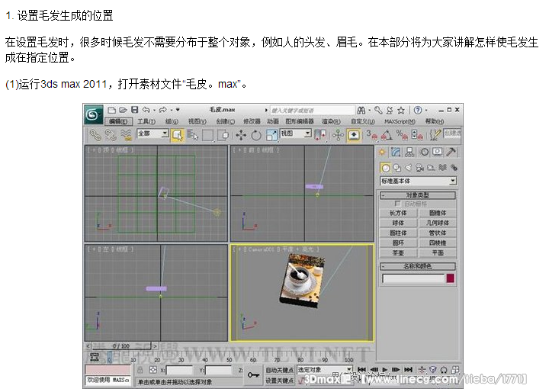Open Select by Name list icon
Screen dimensions: 549x392
point(192,135)
